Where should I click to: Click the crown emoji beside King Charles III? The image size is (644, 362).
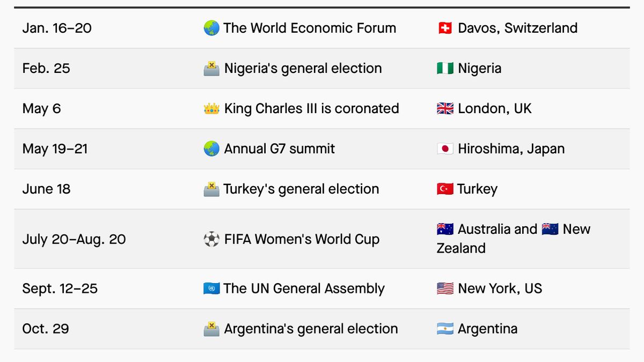coord(211,109)
